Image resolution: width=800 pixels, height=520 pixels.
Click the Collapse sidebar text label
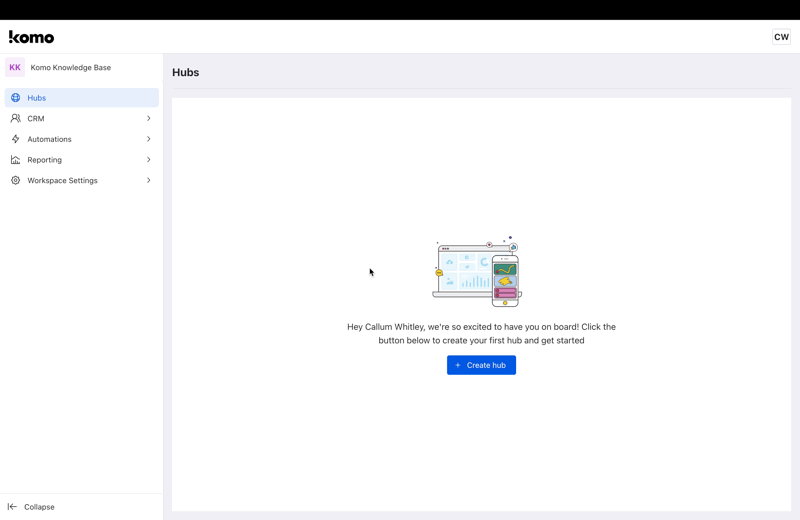[x=39, y=507]
